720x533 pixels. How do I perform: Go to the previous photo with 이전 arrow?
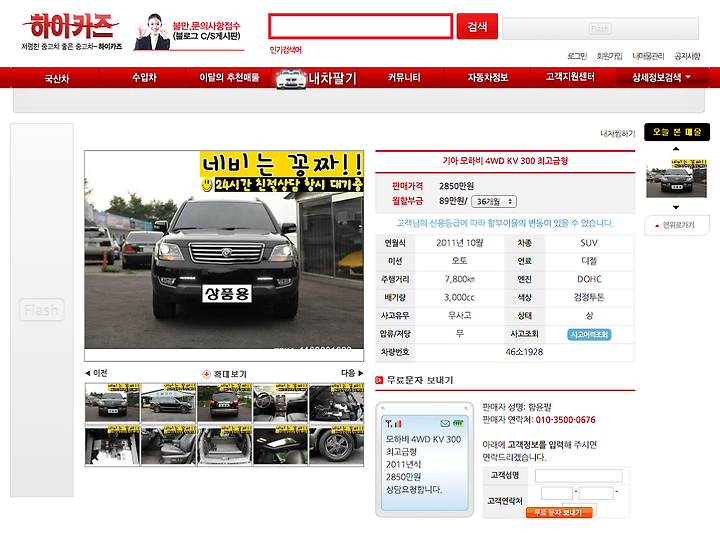point(96,373)
